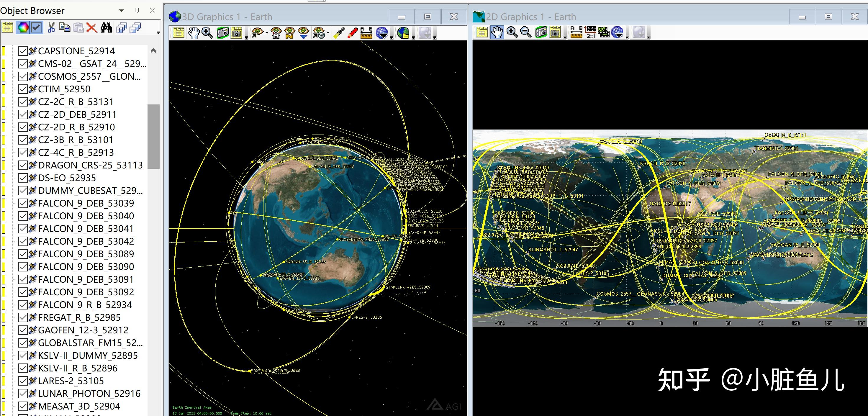Toggle the MEASAT_3D_52904 checkbox
The image size is (868, 416).
pyautogui.click(x=23, y=406)
